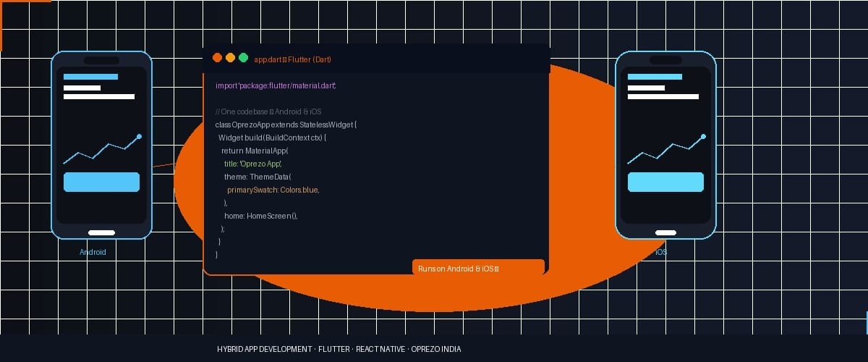This screenshot has height=362, width=868.
Task: Tap the blue button on the iOS phone
Action: tap(665, 182)
